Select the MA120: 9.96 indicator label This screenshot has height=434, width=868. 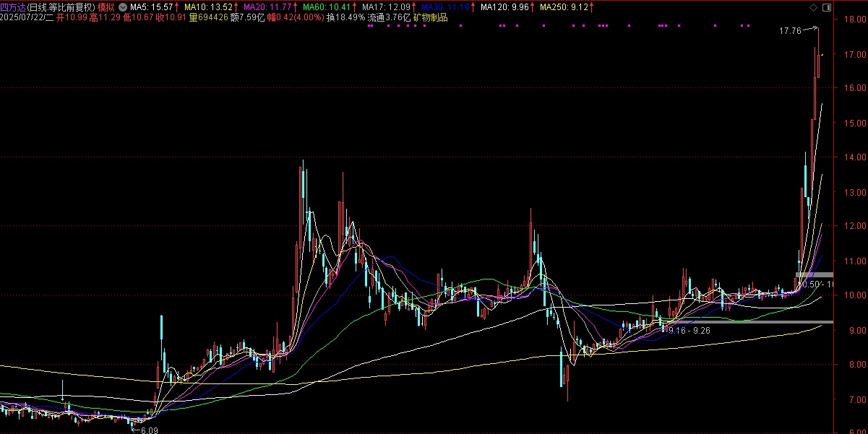pos(504,6)
